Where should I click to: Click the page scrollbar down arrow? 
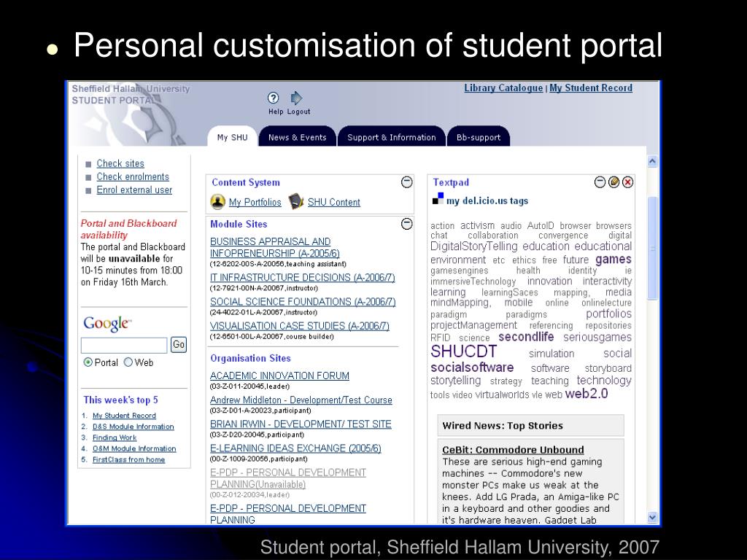click(652, 517)
